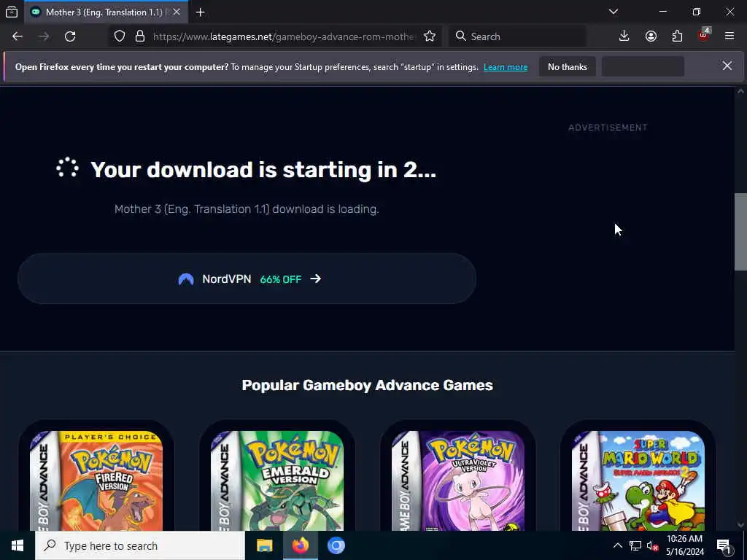Screen dimensions: 747x560
Task: Open the Extensions puzzle icon
Action: [677, 36]
